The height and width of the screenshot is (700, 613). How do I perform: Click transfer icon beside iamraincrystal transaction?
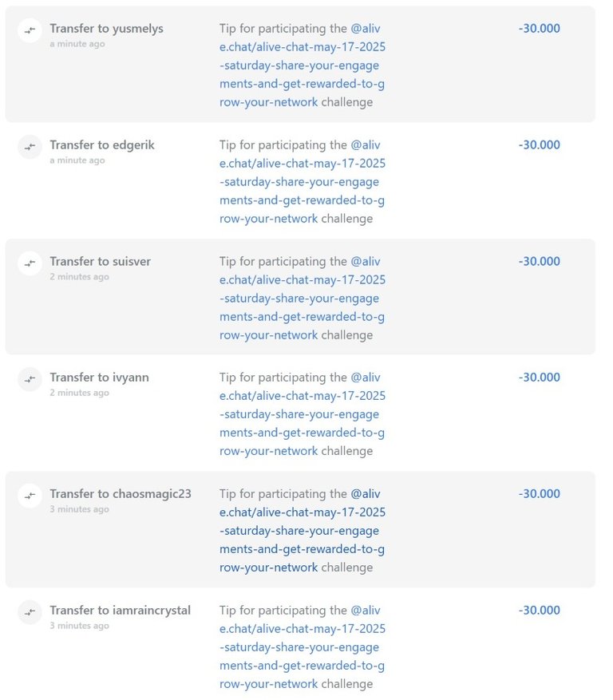click(x=30, y=612)
